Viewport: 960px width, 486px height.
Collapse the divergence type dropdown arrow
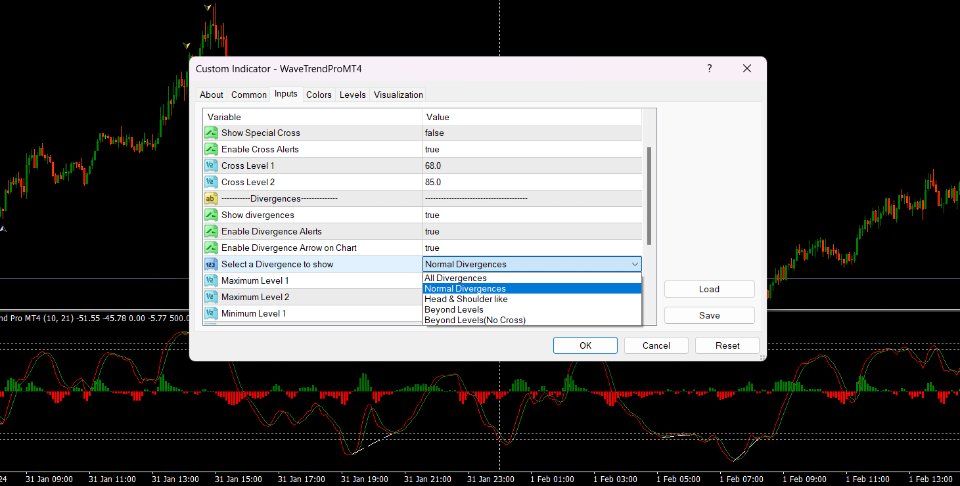coord(635,264)
